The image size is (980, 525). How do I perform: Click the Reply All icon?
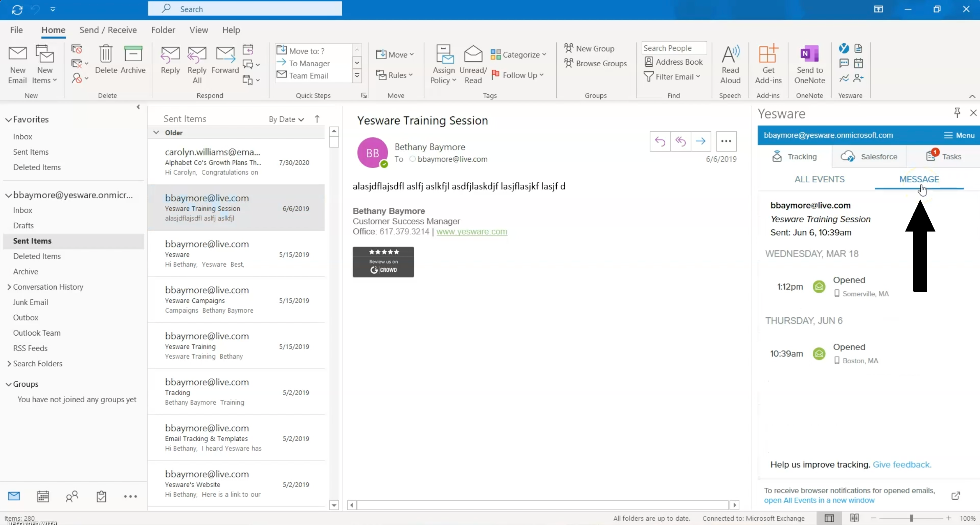point(197,55)
